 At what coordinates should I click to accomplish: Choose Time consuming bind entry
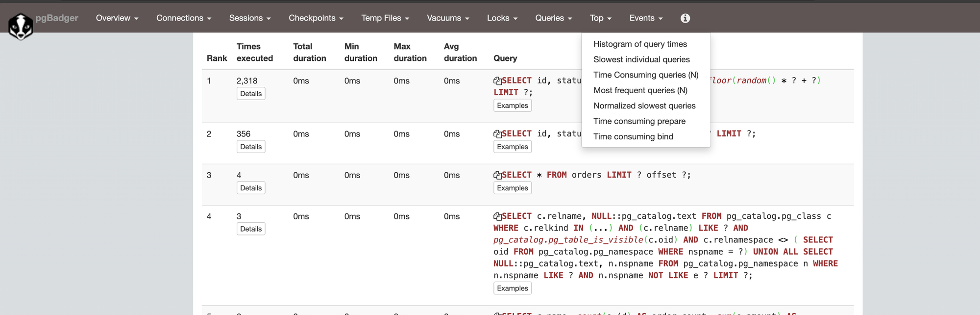click(x=633, y=137)
